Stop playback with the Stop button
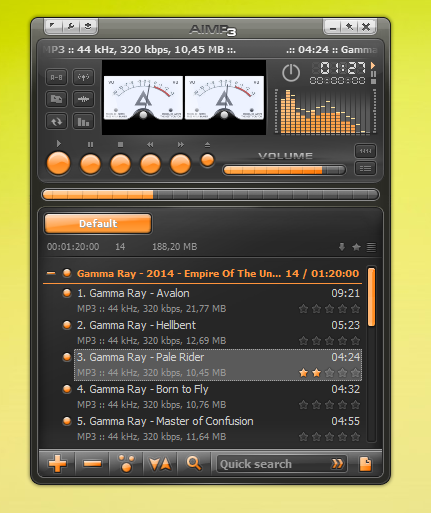Screen dimensions: 431x513 pos(120,164)
